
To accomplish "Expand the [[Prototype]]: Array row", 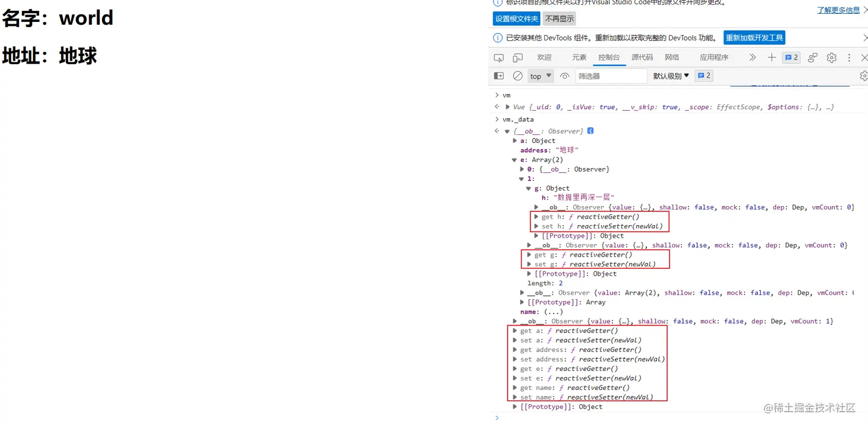I will pos(522,302).
